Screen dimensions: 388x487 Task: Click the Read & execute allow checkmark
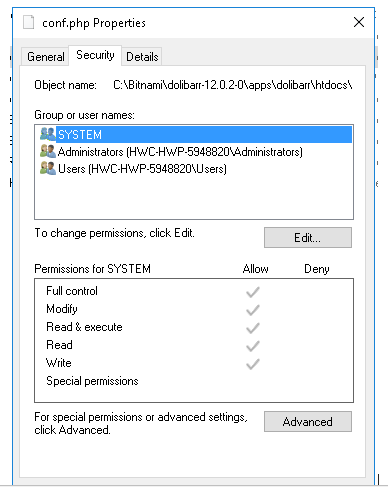click(x=253, y=328)
